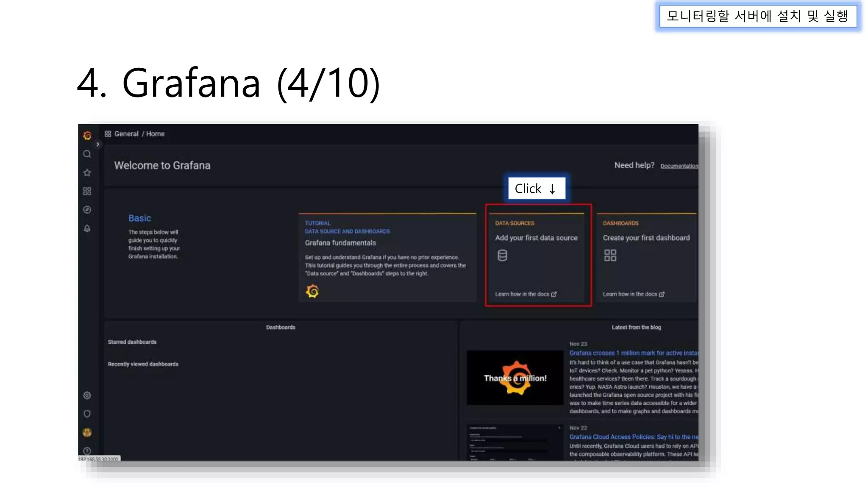Open Configuration via the gear icon
The image size is (868, 488).
(x=87, y=395)
